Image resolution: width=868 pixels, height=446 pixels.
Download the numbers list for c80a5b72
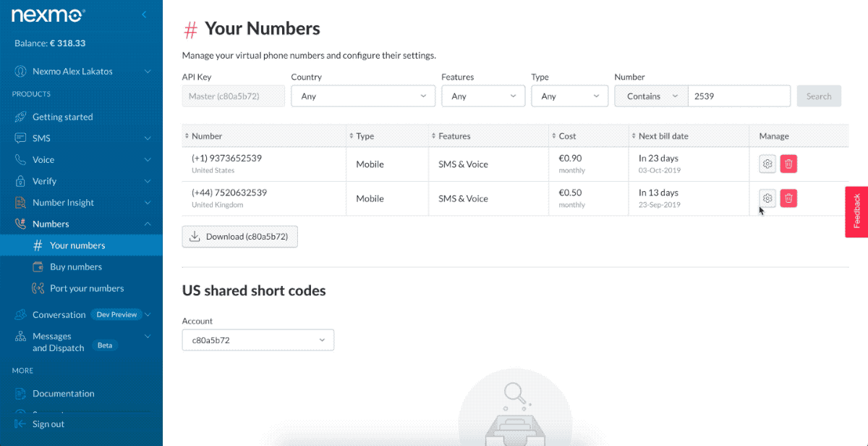click(239, 236)
